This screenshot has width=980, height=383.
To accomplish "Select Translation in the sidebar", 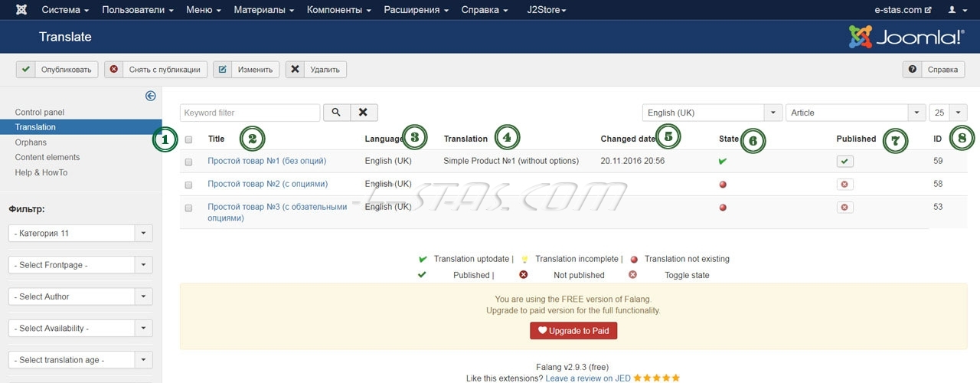I will tap(80, 127).
